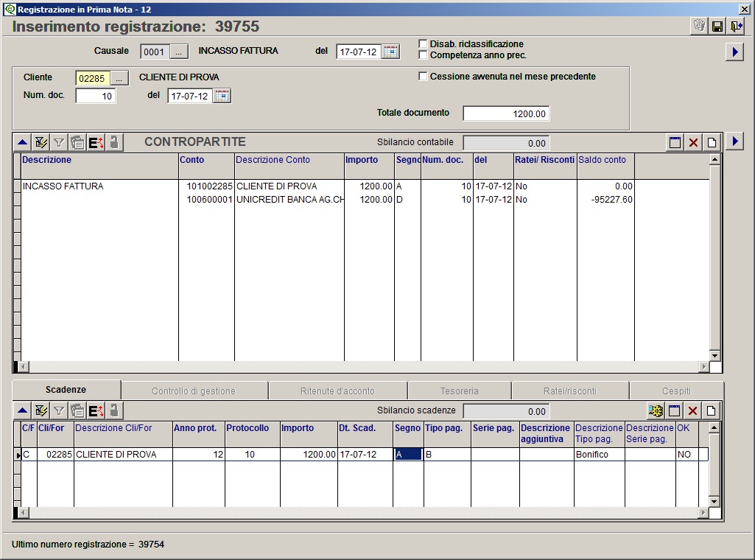This screenshot has height=560, width=755.
Task: Click the Causale code field 0001
Action: pos(155,52)
